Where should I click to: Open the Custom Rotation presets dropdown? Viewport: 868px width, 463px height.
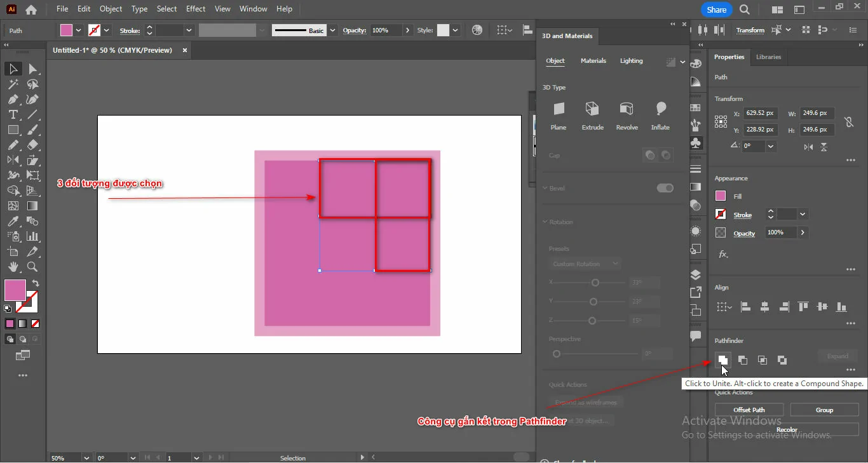(585, 264)
